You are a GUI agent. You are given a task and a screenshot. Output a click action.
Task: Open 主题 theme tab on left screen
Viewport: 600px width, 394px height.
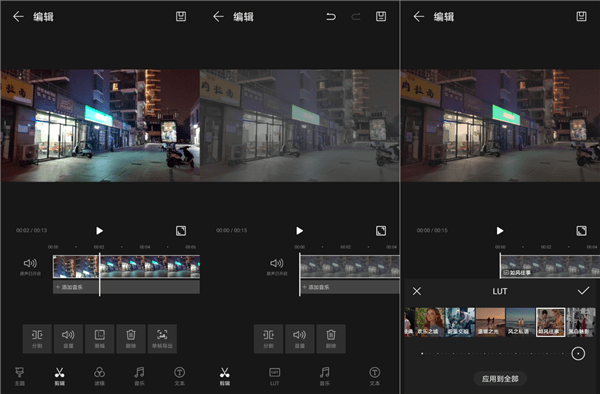click(x=20, y=376)
